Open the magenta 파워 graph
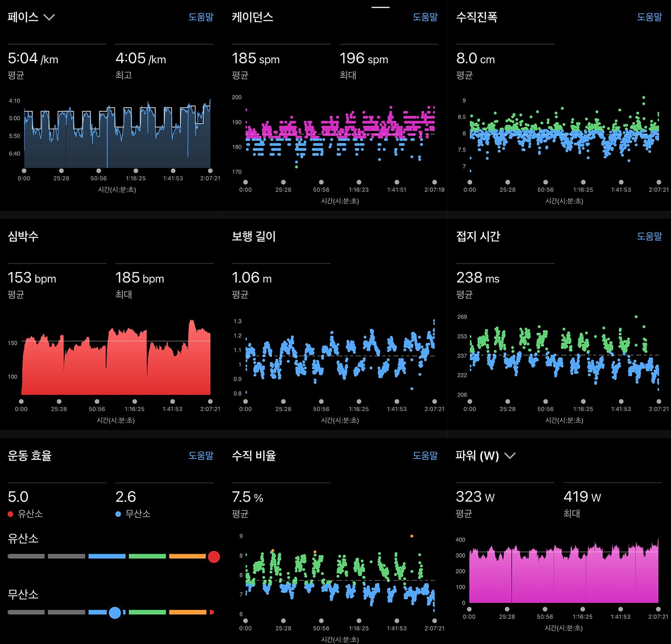The height and width of the screenshot is (644, 671). [563, 571]
